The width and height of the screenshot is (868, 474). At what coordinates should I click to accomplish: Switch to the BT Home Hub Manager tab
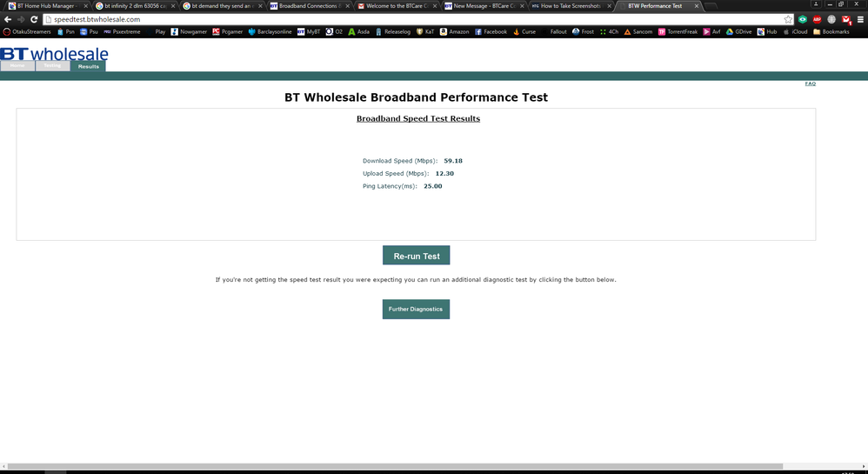point(47,6)
